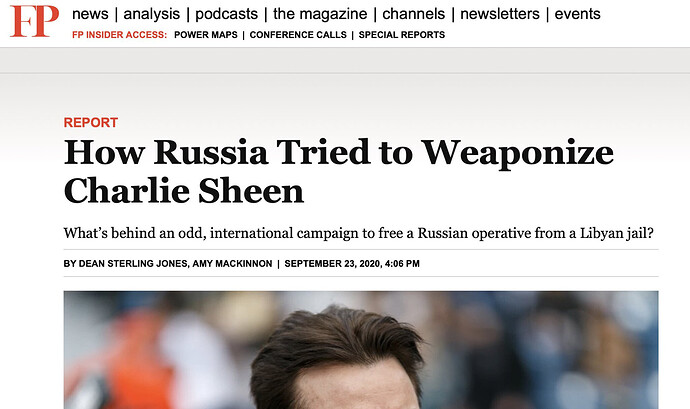Open newsletters page
690x409 pixels.
click(x=499, y=14)
